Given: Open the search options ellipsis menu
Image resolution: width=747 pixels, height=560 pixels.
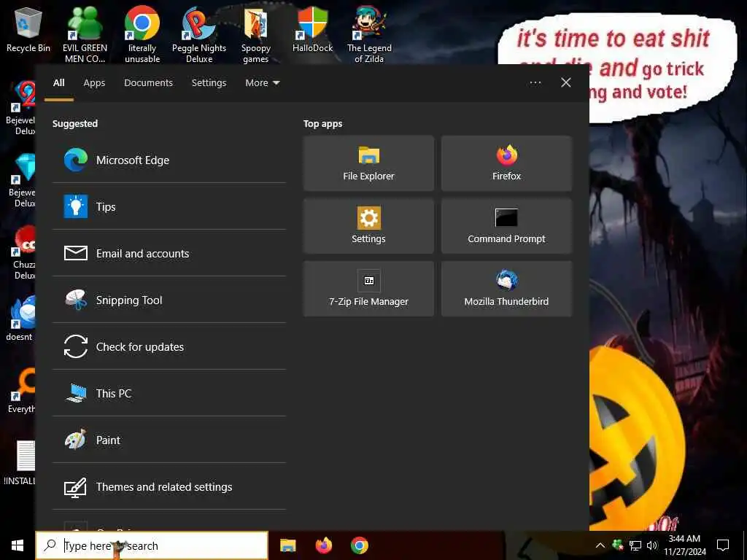Looking at the screenshot, I should click(535, 83).
